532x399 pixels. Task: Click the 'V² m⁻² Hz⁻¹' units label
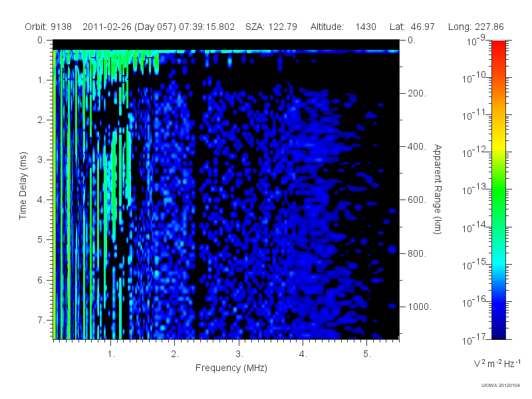tap(497, 363)
